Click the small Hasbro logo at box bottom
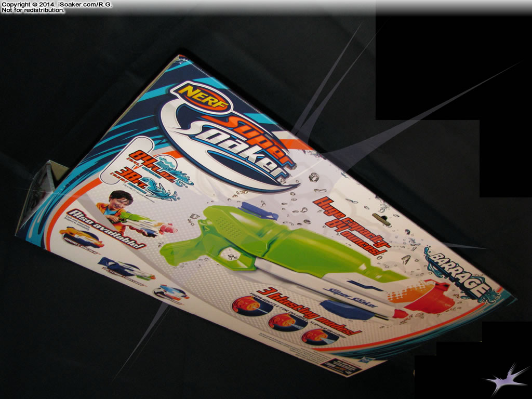This screenshot has height=399, width=532. (368, 360)
